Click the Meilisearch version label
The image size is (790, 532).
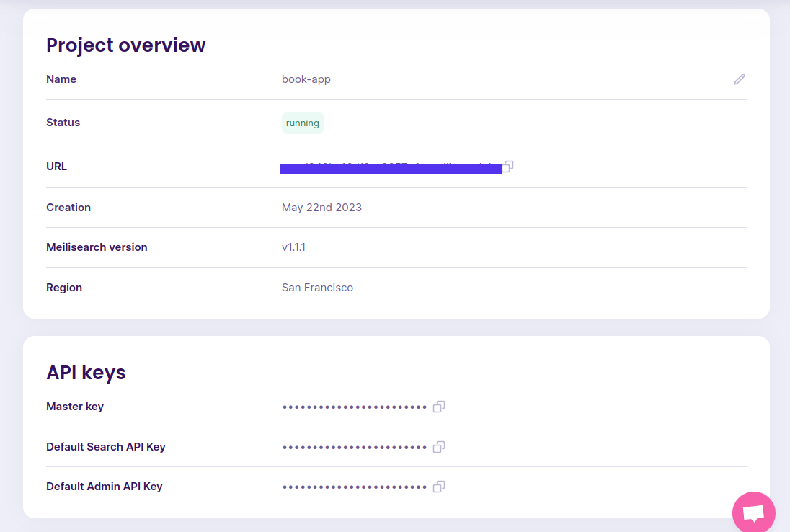tap(97, 247)
